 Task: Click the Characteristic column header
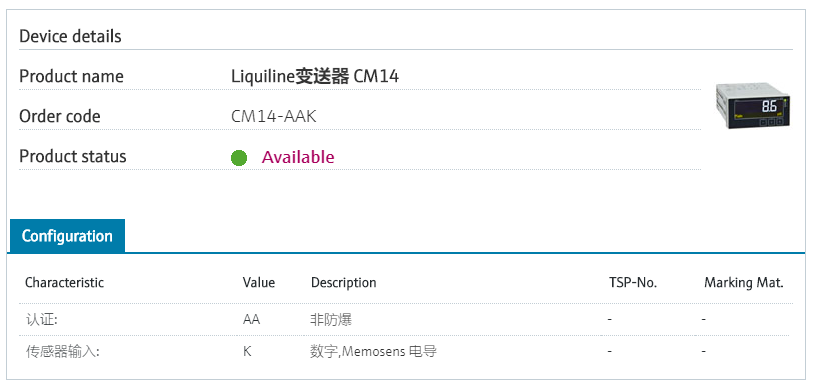(x=64, y=283)
